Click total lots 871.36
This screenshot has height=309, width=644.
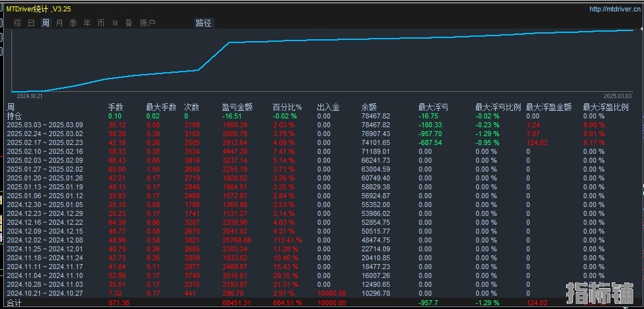118,303
